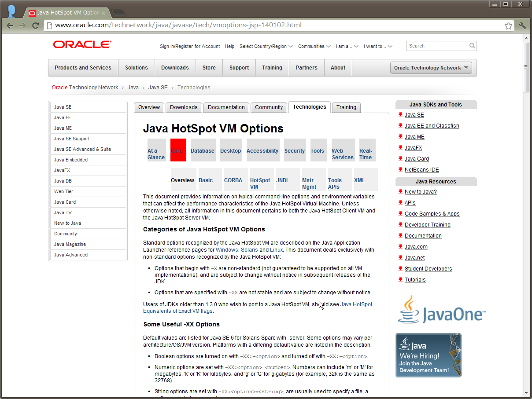Select the Technologies tab
The image size is (532, 399).
coord(310,107)
